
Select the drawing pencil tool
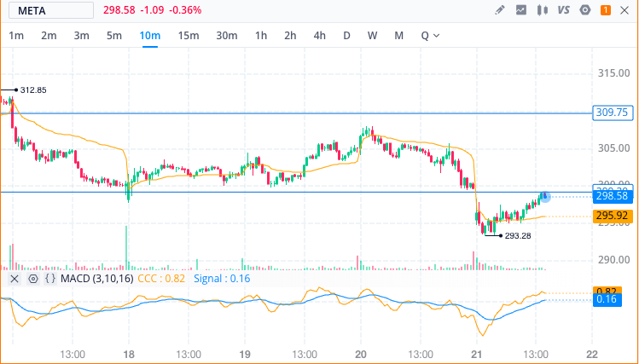[x=500, y=10]
